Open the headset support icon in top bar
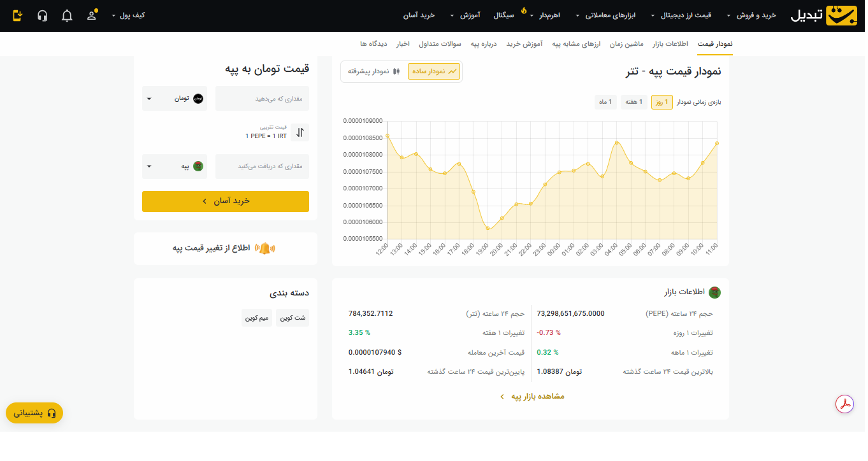Screen dimensions: 868x461 coord(42,15)
